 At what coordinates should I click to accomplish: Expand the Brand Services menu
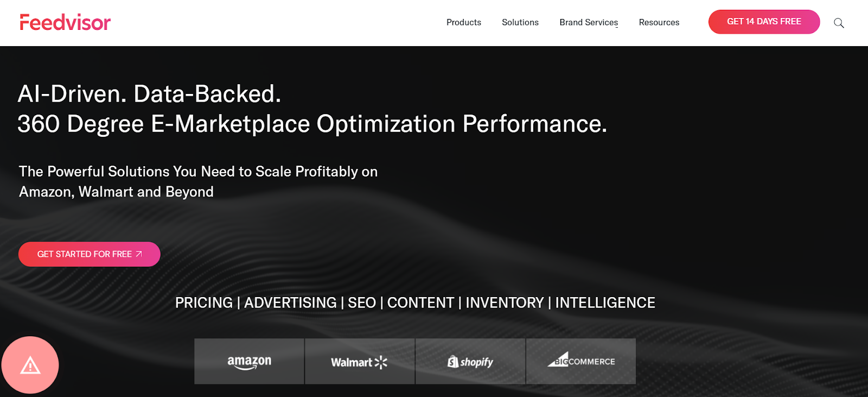pyautogui.click(x=589, y=22)
